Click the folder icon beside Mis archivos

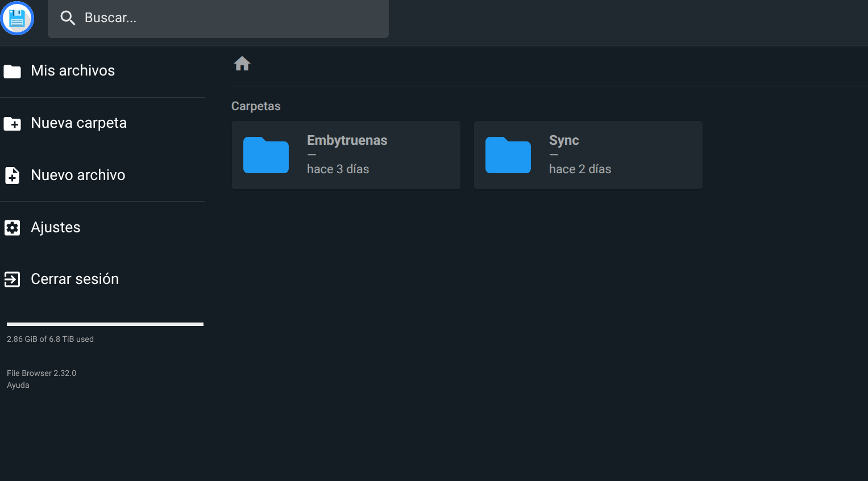(x=13, y=72)
